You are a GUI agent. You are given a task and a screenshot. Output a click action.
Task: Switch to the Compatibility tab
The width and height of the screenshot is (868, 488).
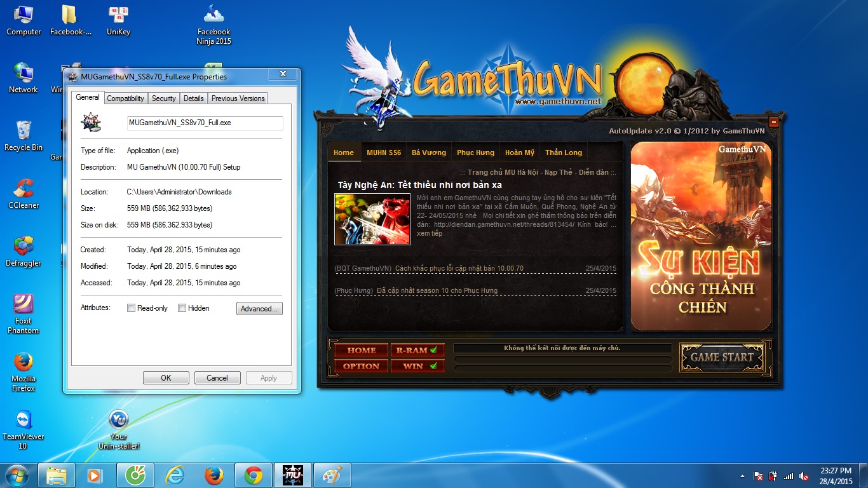click(125, 98)
